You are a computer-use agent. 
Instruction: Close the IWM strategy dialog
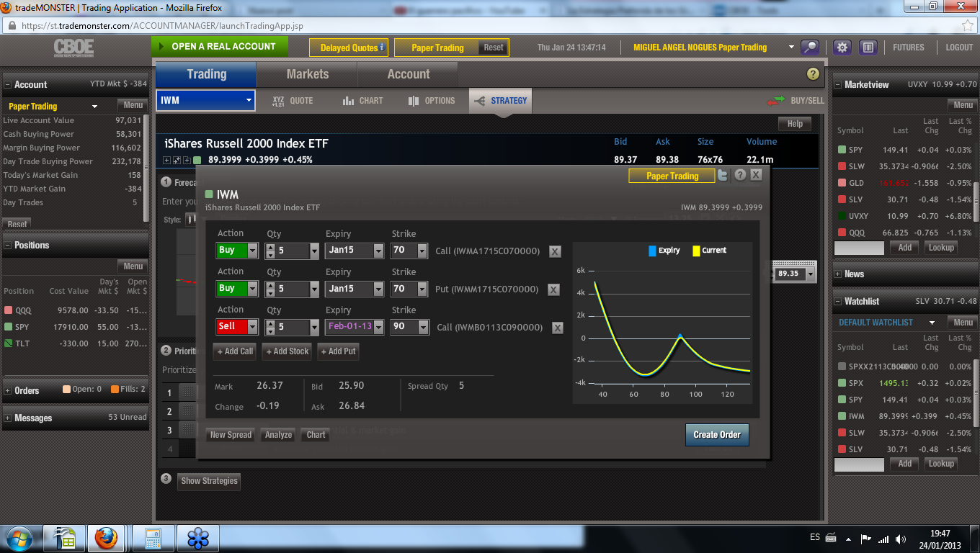(756, 175)
